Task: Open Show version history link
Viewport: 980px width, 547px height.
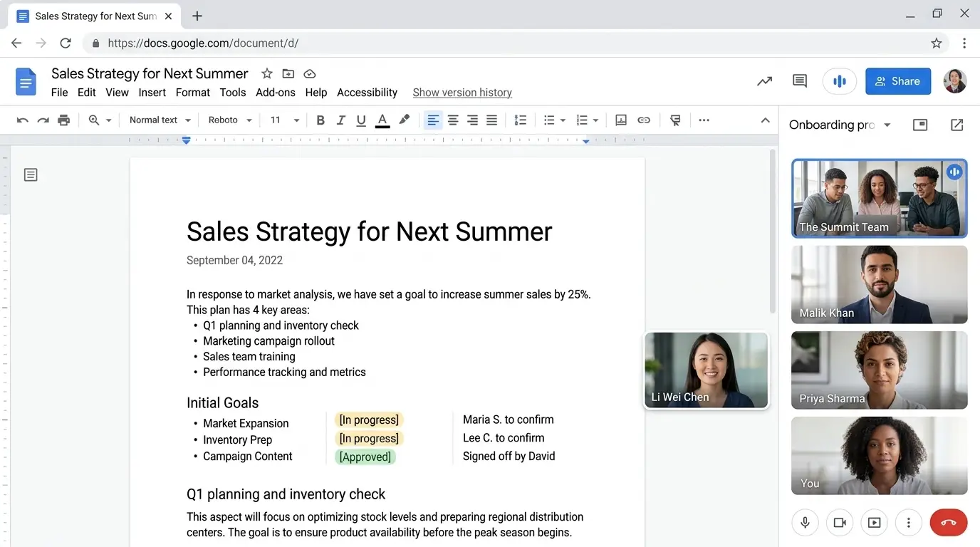Action: [x=462, y=93]
